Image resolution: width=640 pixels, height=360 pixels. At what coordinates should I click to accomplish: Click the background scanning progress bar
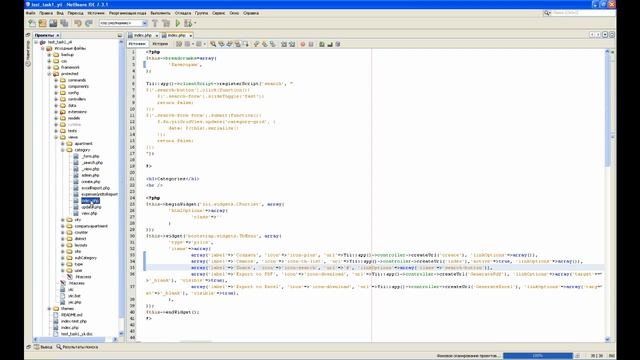point(538,356)
